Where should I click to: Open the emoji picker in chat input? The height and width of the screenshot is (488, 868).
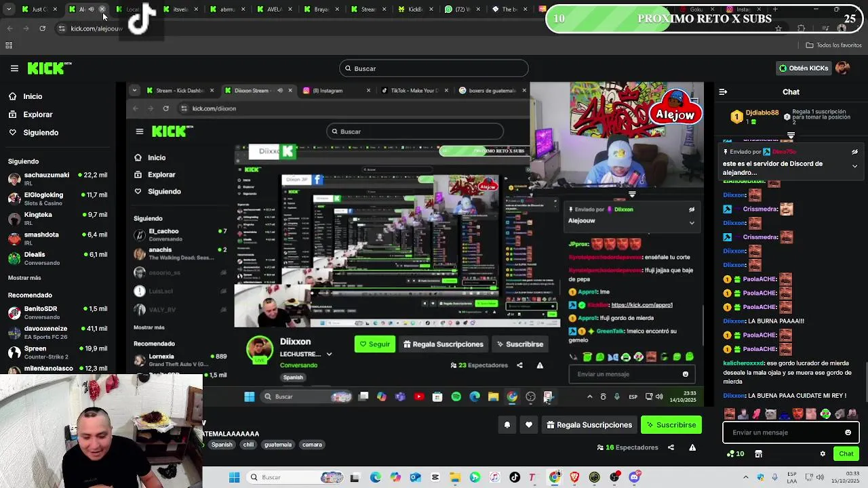click(x=848, y=432)
